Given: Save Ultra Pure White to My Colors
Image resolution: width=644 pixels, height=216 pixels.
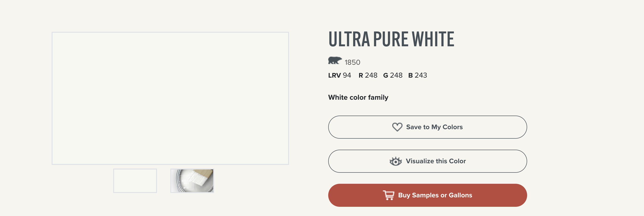Looking at the screenshot, I should pyautogui.click(x=428, y=127).
